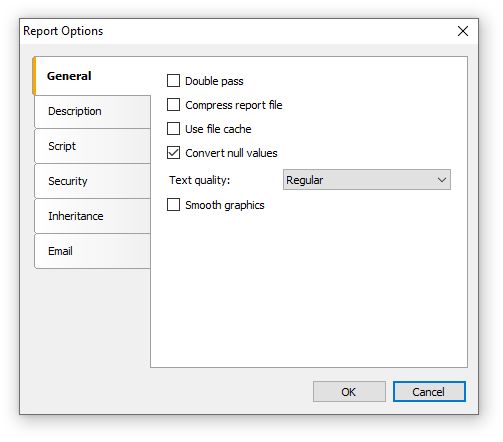Select the General tab
Image resolution: width=503 pixels, height=442 pixels.
point(92,76)
